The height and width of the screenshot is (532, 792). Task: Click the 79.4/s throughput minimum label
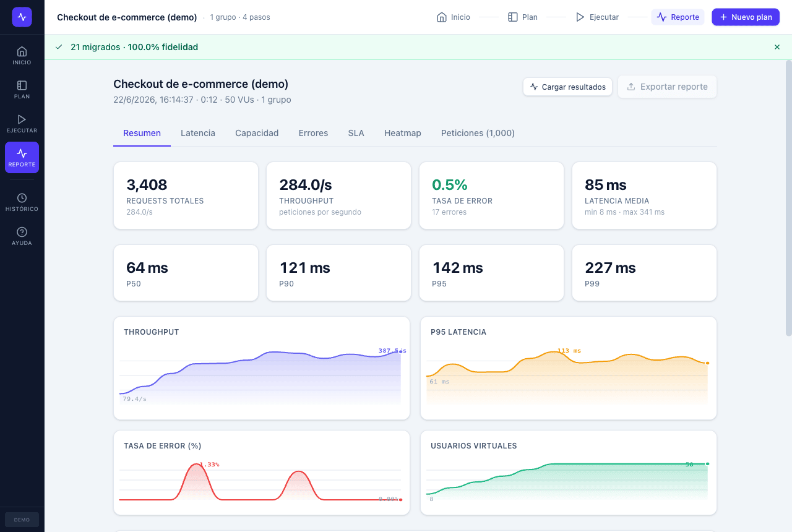point(134,399)
